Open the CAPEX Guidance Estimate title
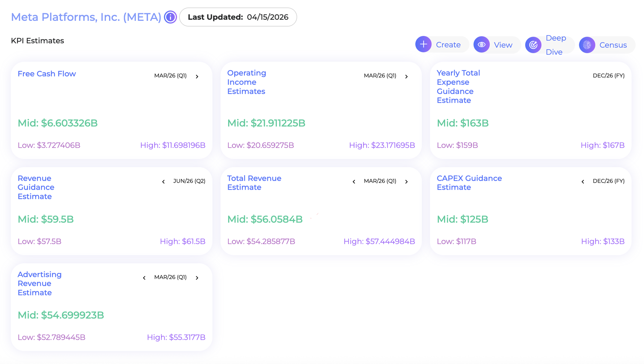The height and width of the screenshot is (364, 644). 469,183
